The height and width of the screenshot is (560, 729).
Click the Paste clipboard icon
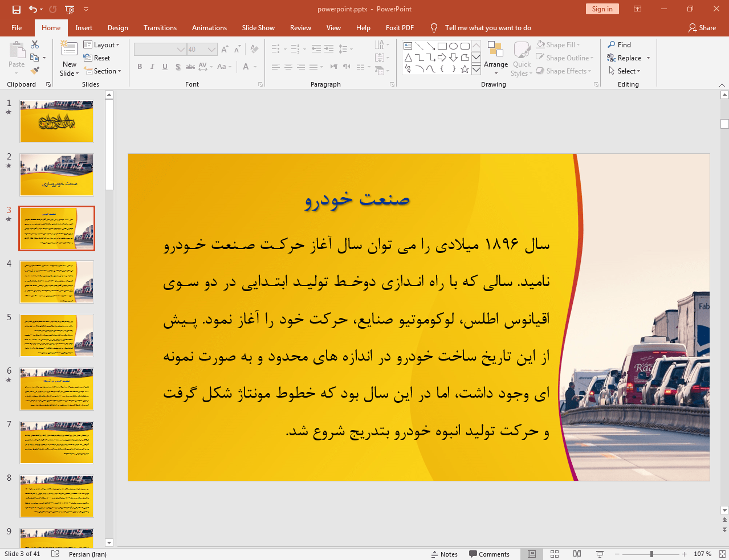click(x=17, y=50)
